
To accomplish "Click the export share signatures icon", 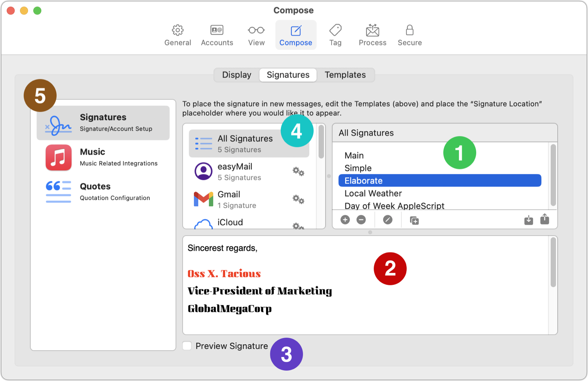I will 545,220.
